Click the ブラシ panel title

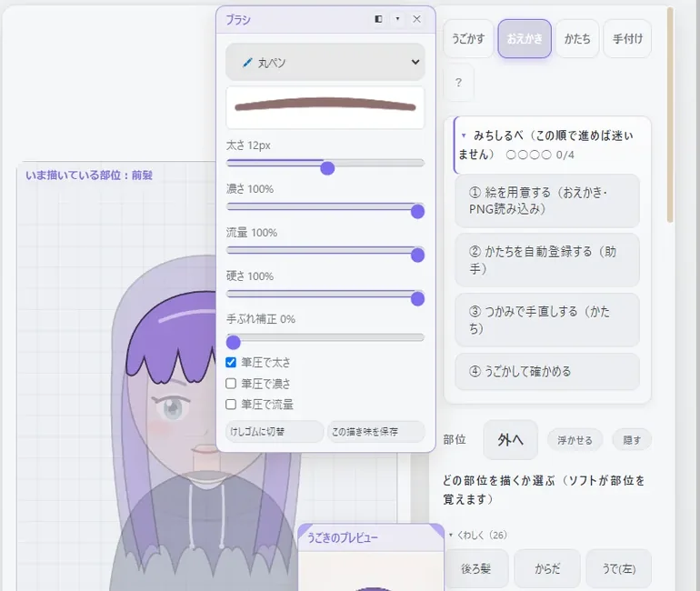point(238,20)
